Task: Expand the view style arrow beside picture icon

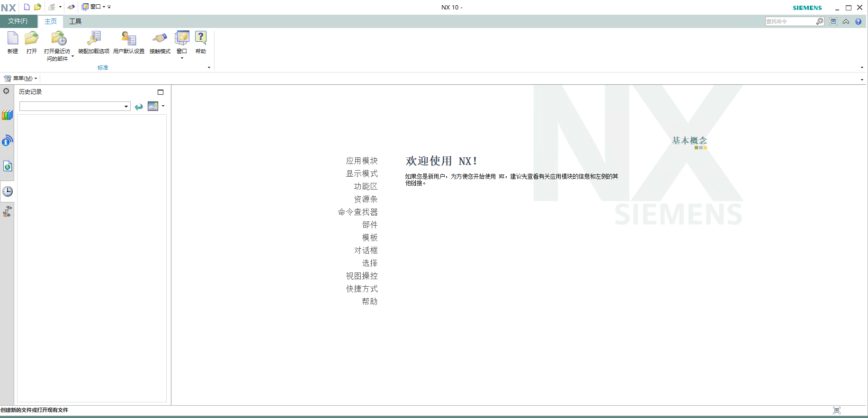Action: point(163,106)
